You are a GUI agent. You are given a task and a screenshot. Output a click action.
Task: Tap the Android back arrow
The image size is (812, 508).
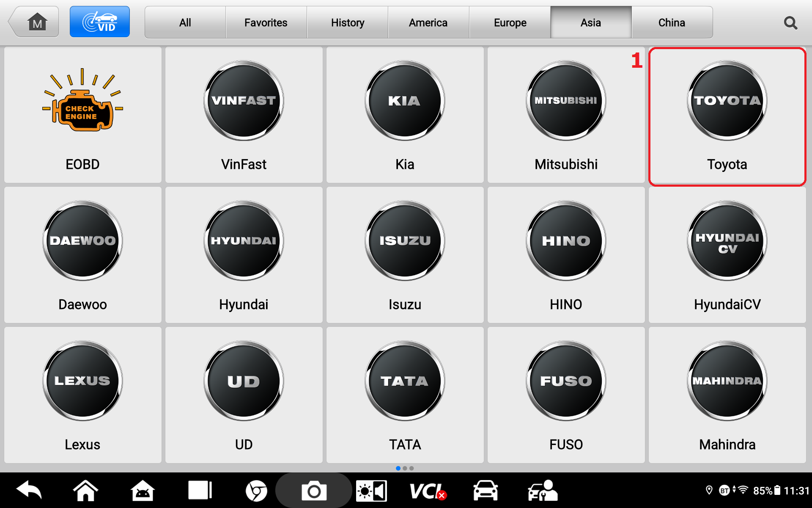click(29, 490)
